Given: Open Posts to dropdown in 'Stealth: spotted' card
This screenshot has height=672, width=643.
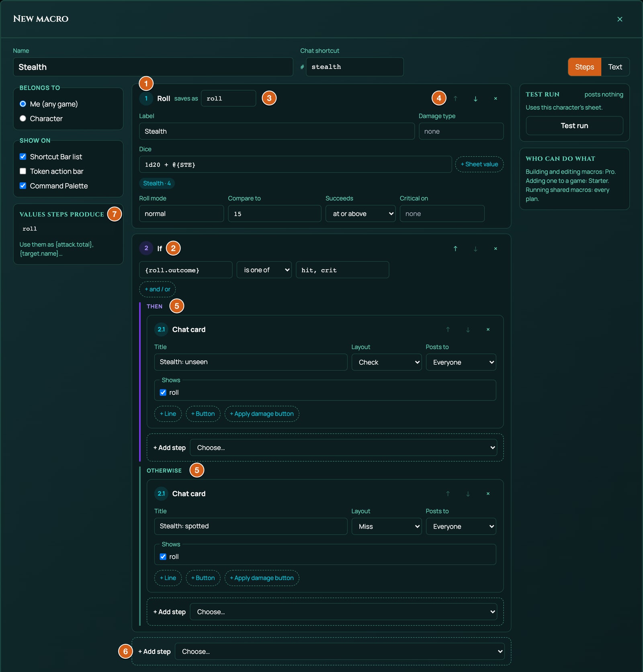Looking at the screenshot, I should click(461, 527).
